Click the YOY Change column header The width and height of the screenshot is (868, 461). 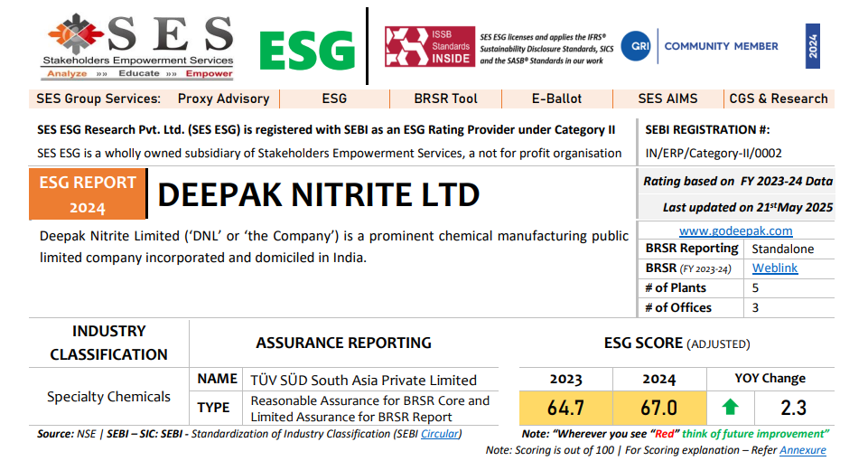tap(770, 379)
